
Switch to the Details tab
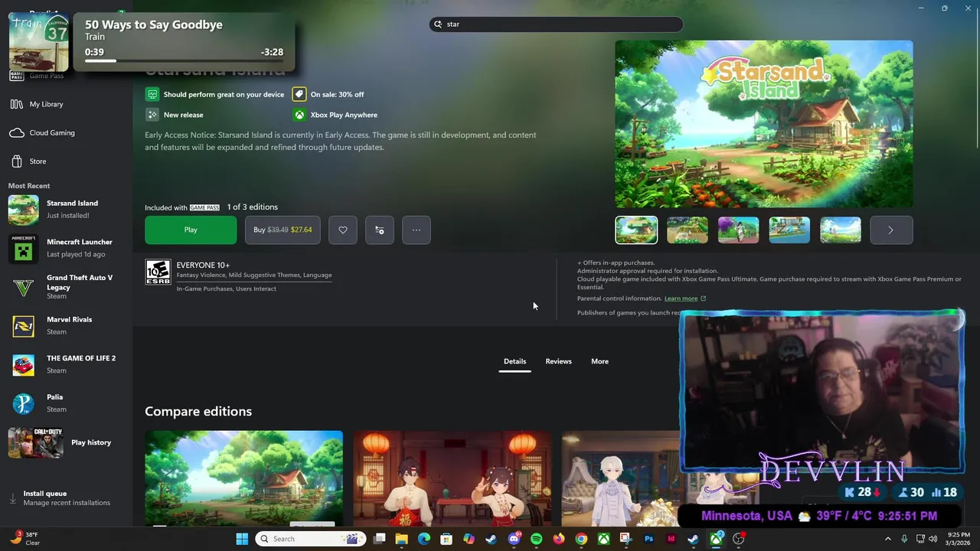pyautogui.click(x=514, y=361)
